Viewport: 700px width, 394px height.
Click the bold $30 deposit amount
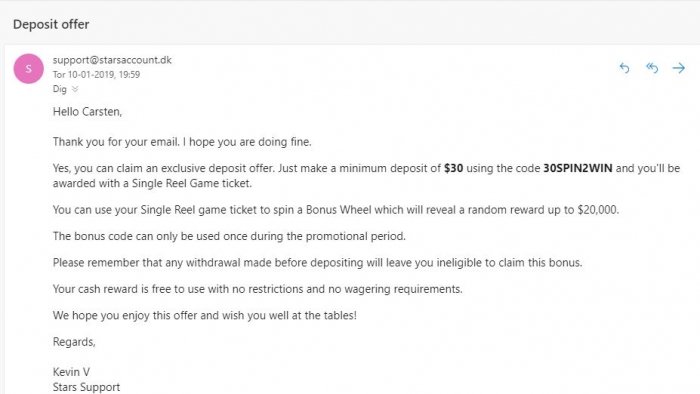pos(453,168)
